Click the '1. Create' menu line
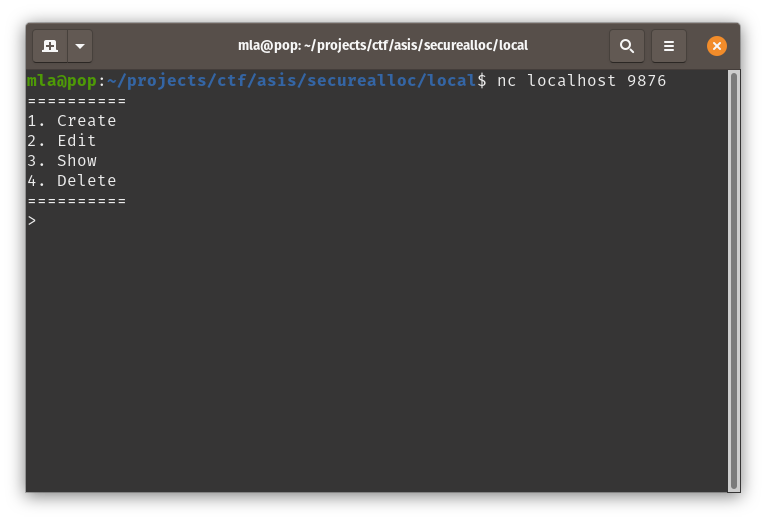 [72, 121]
